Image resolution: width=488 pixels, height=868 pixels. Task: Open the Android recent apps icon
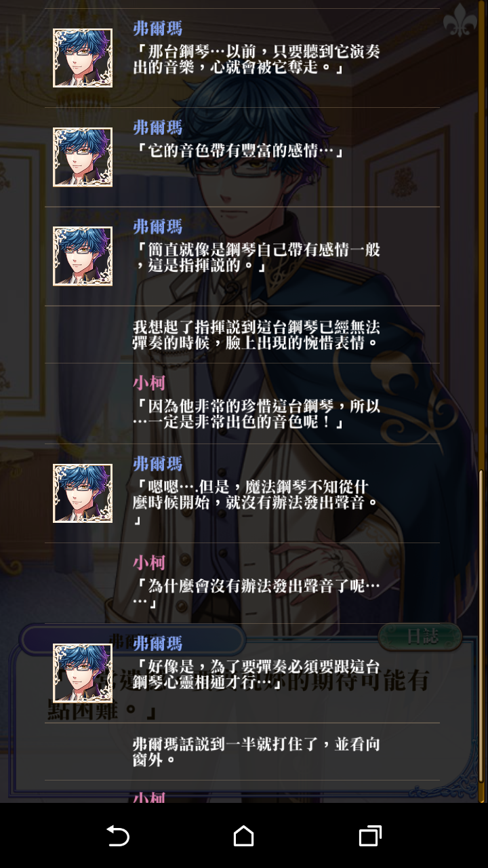tap(369, 835)
